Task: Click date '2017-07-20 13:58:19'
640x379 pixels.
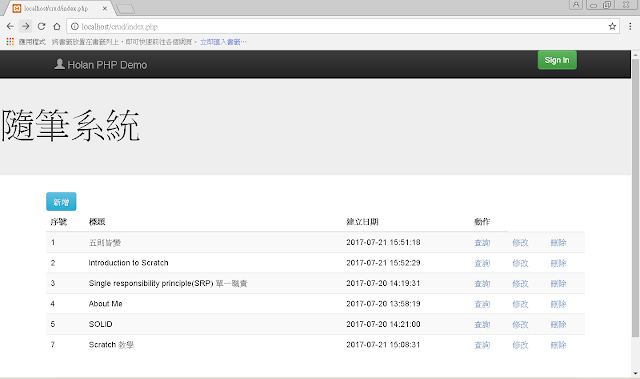Action: coord(383,304)
